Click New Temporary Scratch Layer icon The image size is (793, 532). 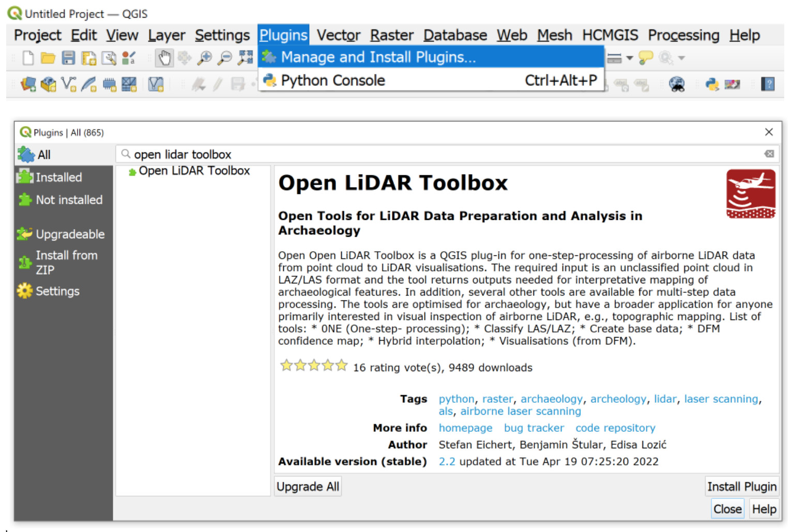coord(109,84)
